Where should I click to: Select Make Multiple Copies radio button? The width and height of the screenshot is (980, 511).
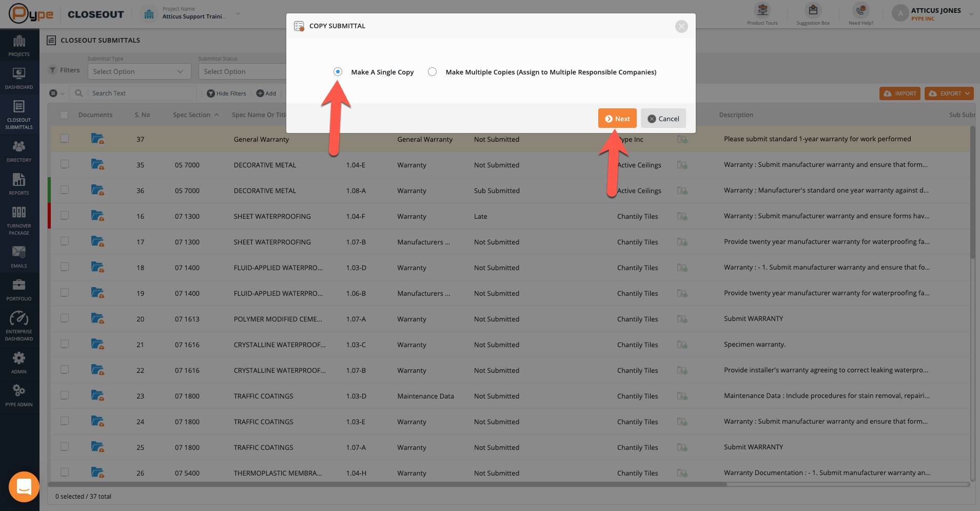(x=433, y=72)
